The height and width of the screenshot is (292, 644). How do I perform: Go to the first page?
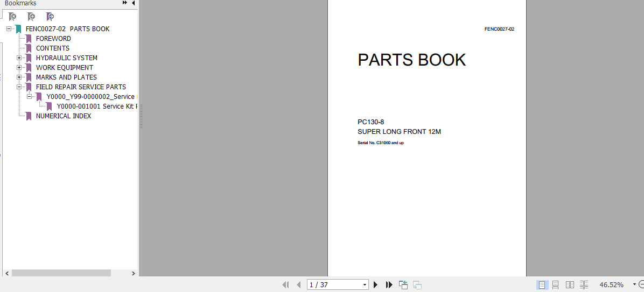click(x=285, y=284)
